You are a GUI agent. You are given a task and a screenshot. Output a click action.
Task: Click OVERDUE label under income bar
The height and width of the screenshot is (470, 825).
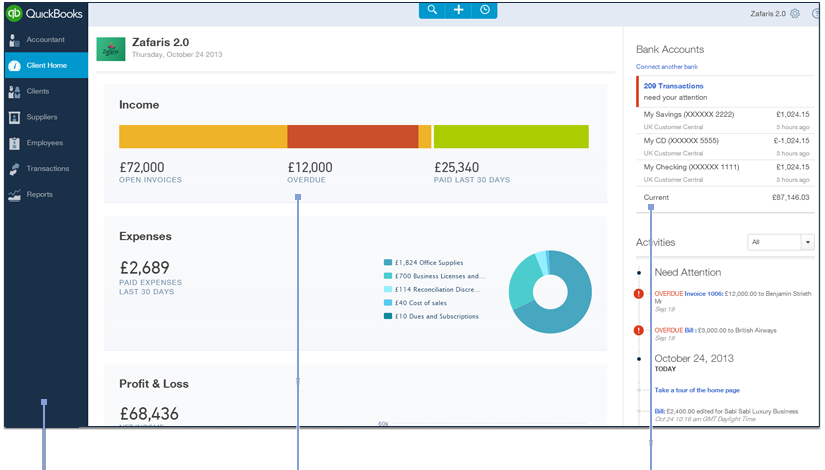[306, 180]
